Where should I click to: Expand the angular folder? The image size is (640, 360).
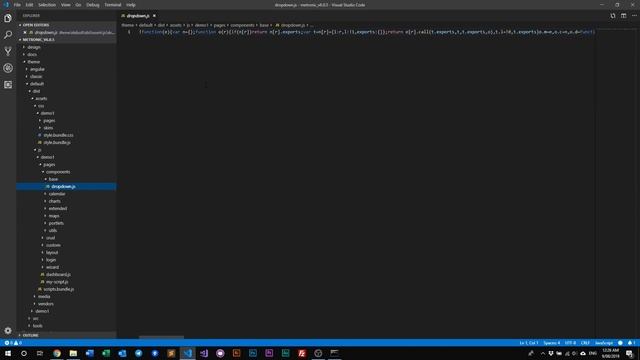click(x=37, y=69)
